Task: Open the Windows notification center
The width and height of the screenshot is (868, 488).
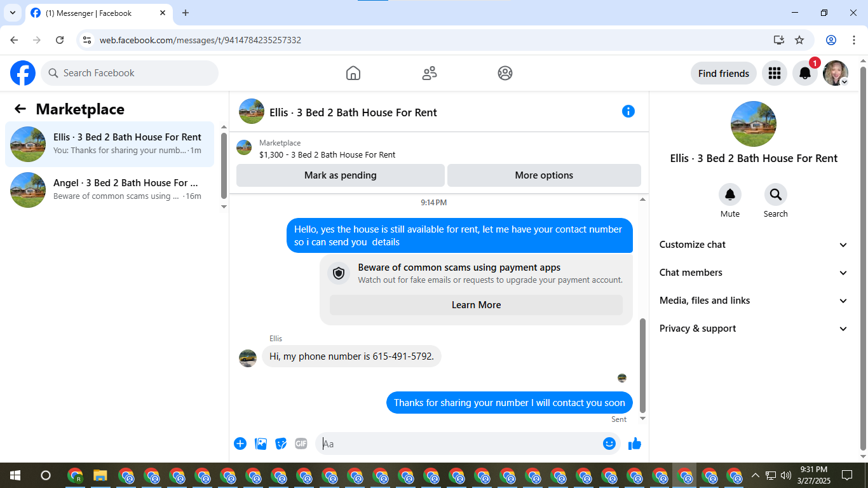Action: tap(847, 475)
